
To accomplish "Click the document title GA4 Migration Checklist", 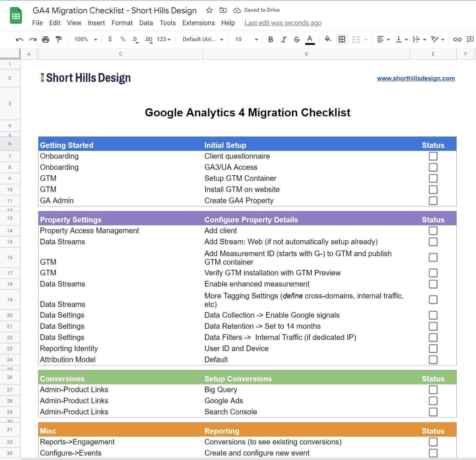I will tap(114, 10).
